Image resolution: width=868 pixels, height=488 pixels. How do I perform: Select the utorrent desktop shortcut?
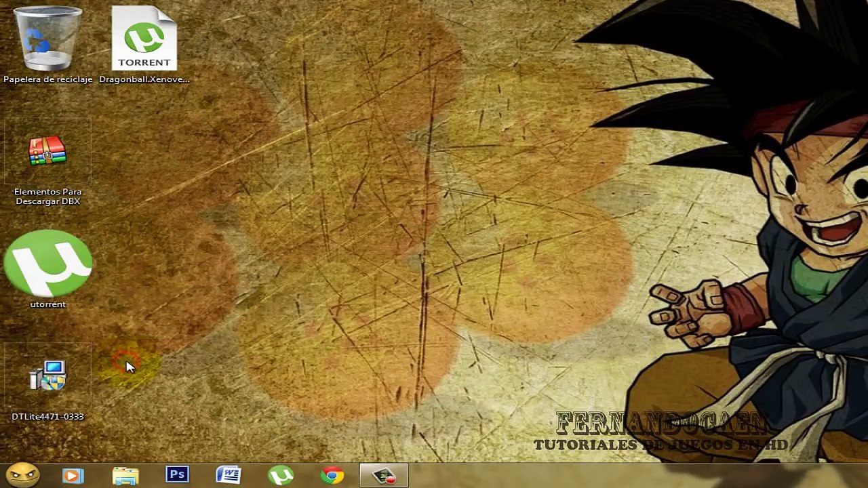(x=47, y=264)
